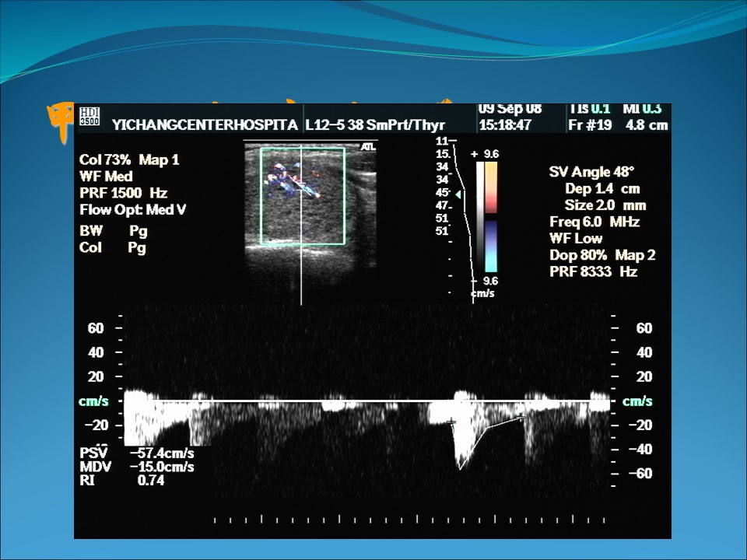This screenshot has height=560, width=747.
Task: Click the end diastolic caliper marker
Action: pos(523,418)
